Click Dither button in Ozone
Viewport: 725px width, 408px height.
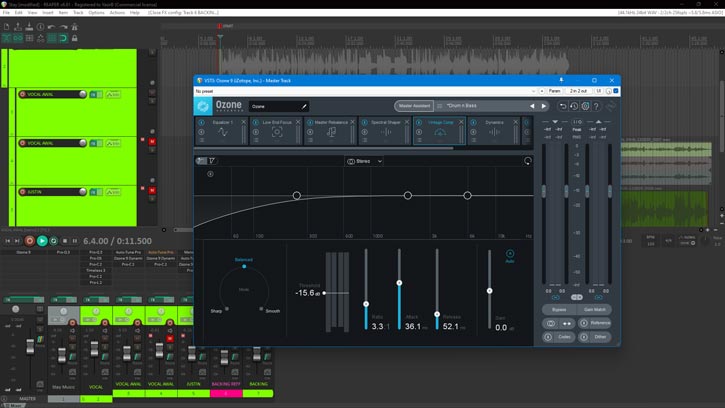coord(595,337)
